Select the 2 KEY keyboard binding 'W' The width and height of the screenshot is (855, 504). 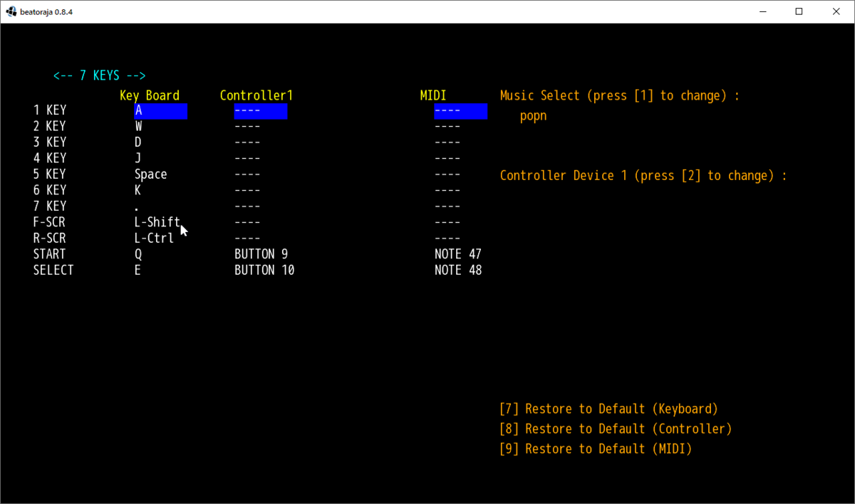138,127
